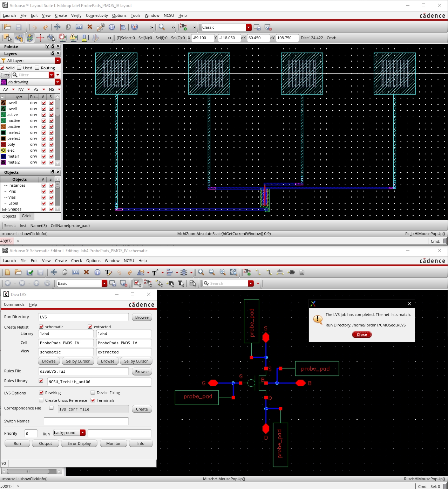Click Zoom In icon in schematic toolbar
The height and width of the screenshot is (489, 448).
(201, 272)
